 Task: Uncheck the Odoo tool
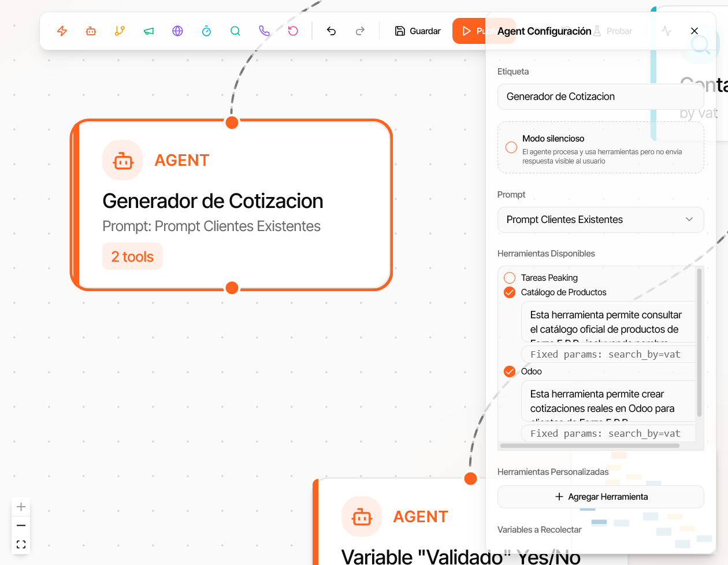pos(510,371)
